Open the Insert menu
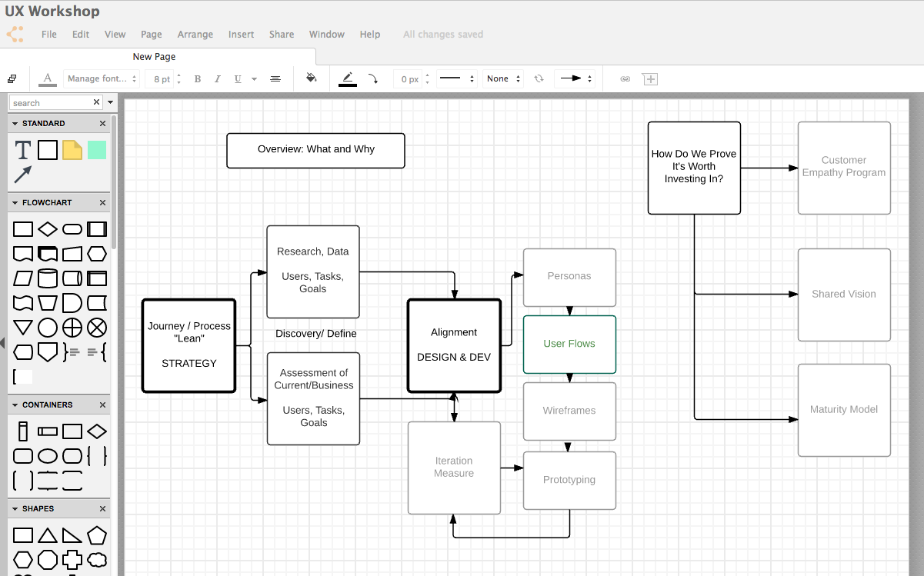This screenshot has height=576, width=924. pyautogui.click(x=242, y=35)
